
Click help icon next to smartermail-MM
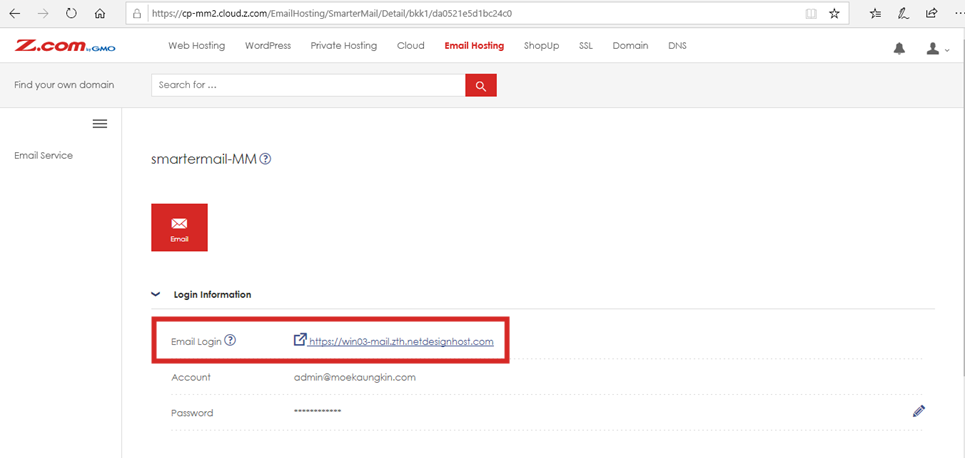point(265,159)
